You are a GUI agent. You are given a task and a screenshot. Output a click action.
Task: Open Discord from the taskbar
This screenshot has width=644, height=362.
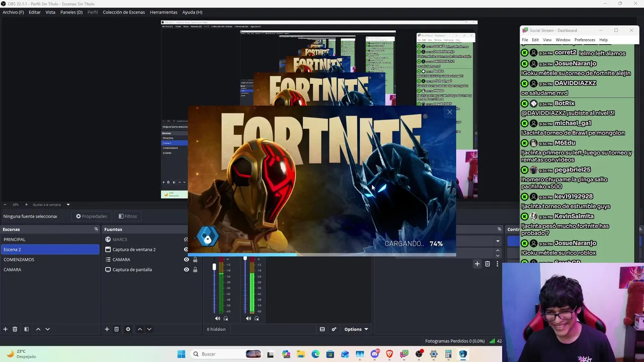click(375, 354)
